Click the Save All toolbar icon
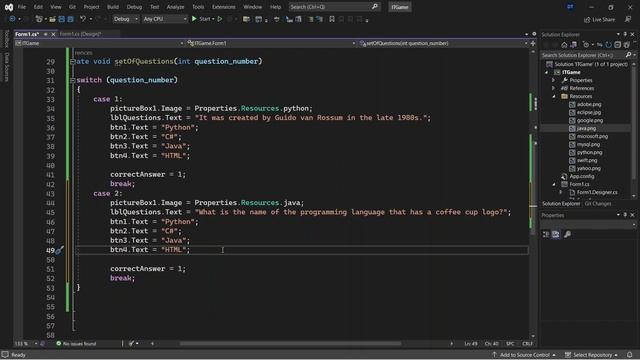The height and width of the screenshot is (360, 640). coord(70,19)
